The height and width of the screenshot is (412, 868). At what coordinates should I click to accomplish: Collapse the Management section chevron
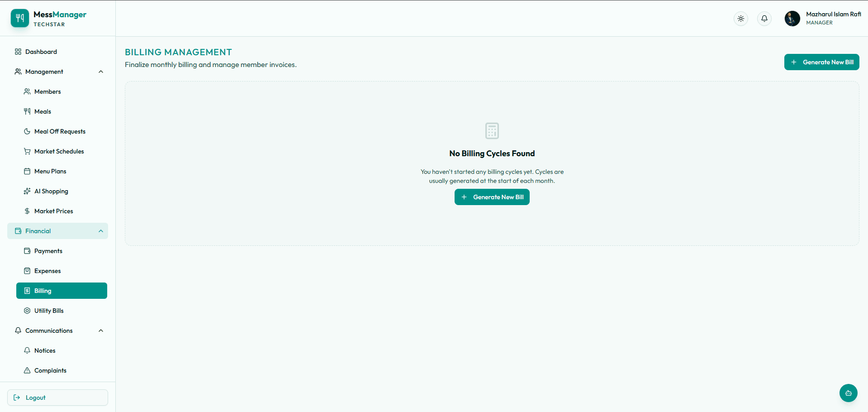point(101,72)
